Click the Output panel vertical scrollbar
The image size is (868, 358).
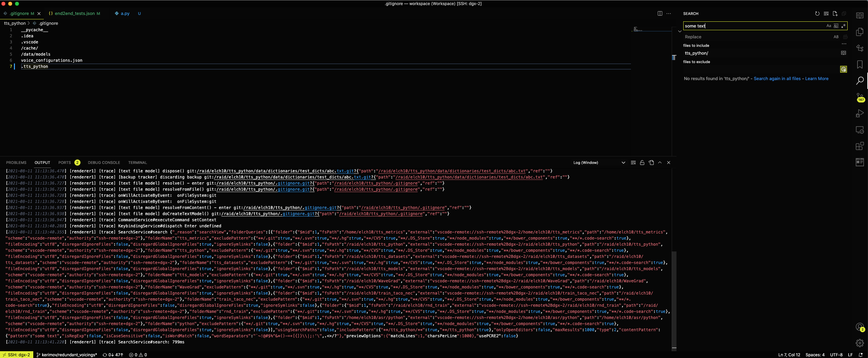(674, 299)
